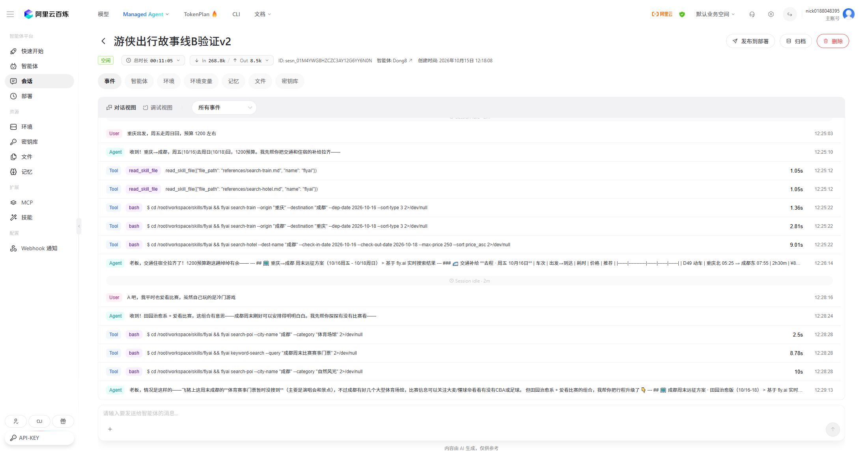Open 记忆 in the sidebar

[39, 172]
